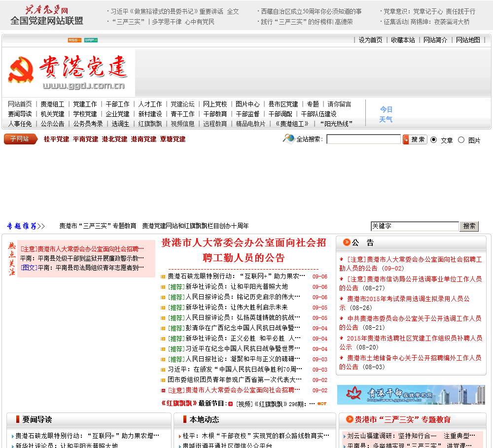Click 今日天气 weather link
Screen dimensions: 493x448
point(386,114)
